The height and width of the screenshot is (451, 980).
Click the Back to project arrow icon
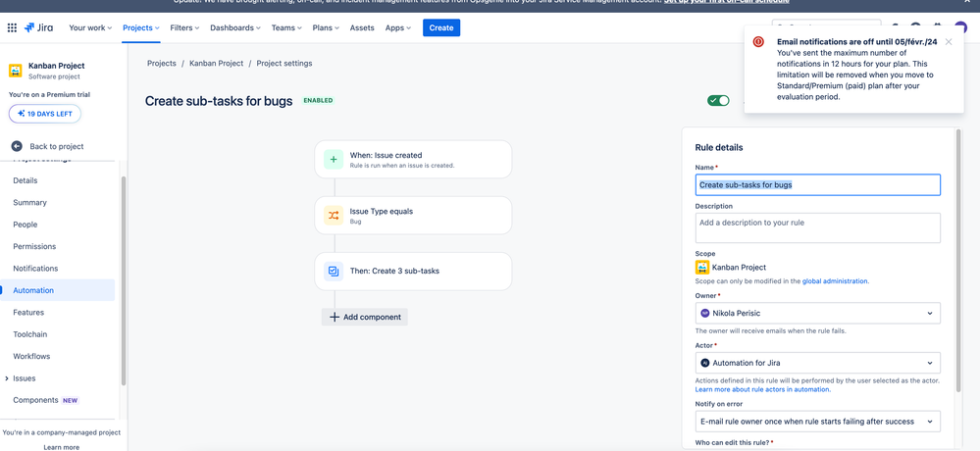pyautogui.click(x=17, y=146)
